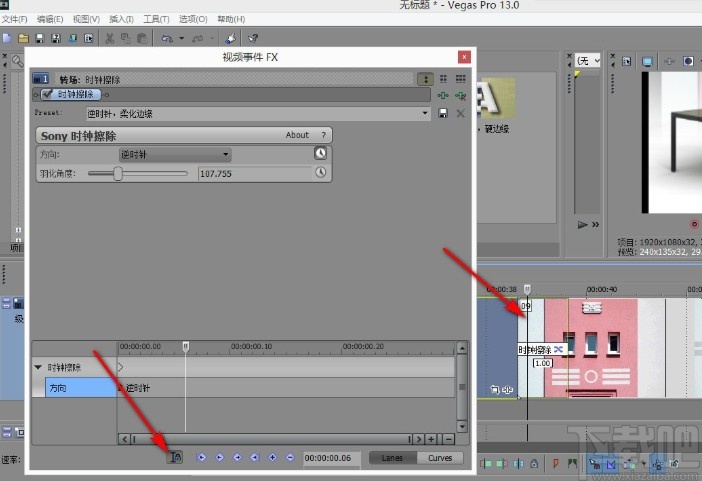Viewport: 702px width, 481px height.
Task: Switch to the six-square grid view icon
Action: click(461, 79)
